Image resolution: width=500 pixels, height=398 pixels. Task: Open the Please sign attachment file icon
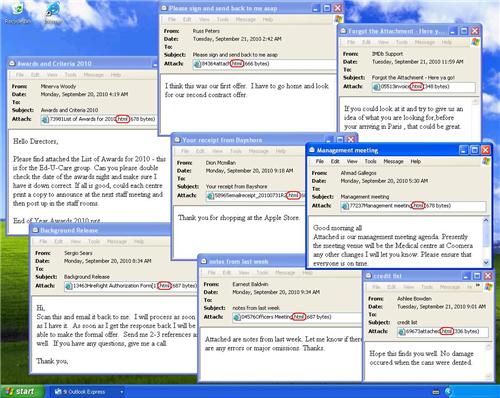197,64
